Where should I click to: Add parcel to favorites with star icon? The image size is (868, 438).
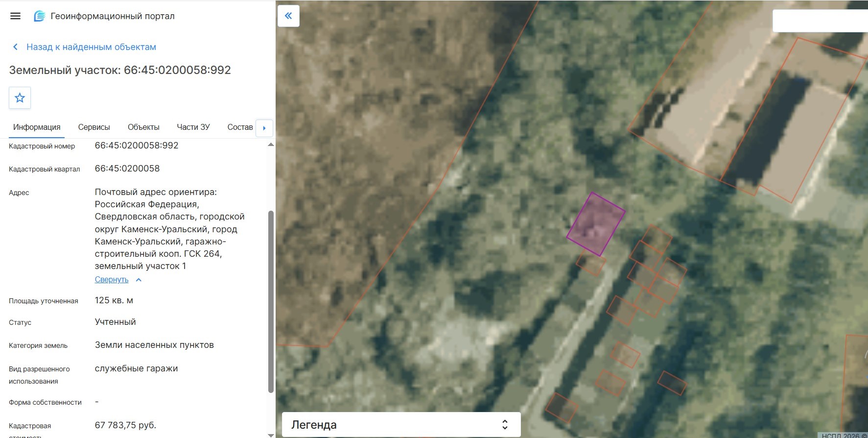pos(20,98)
